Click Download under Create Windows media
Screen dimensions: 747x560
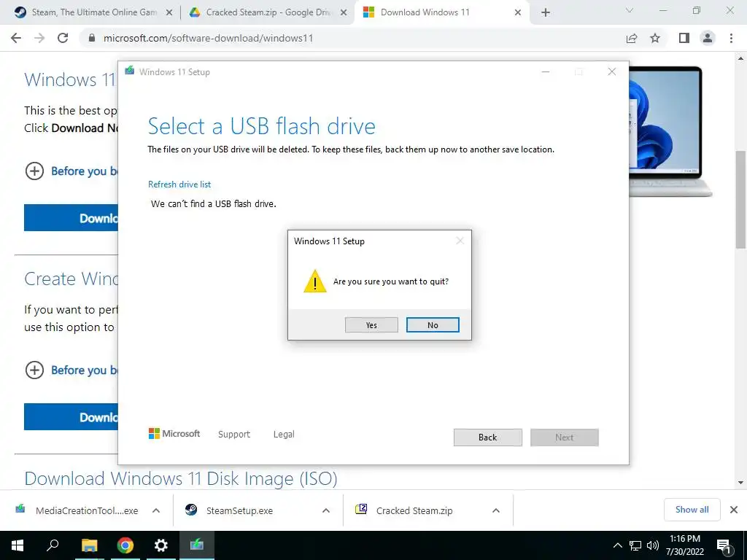(71, 416)
